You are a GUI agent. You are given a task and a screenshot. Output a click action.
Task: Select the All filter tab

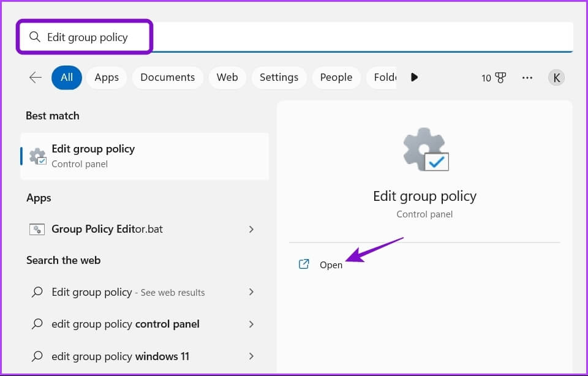pos(67,78)
